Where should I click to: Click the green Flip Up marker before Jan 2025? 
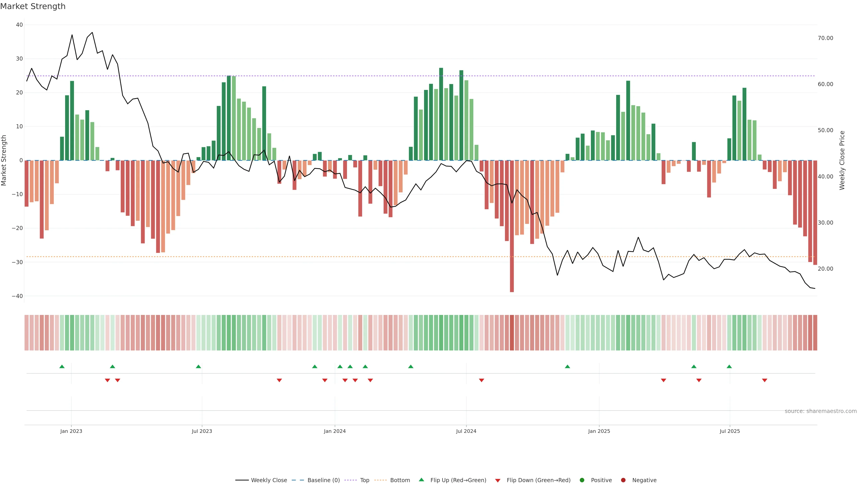point(567,366)
